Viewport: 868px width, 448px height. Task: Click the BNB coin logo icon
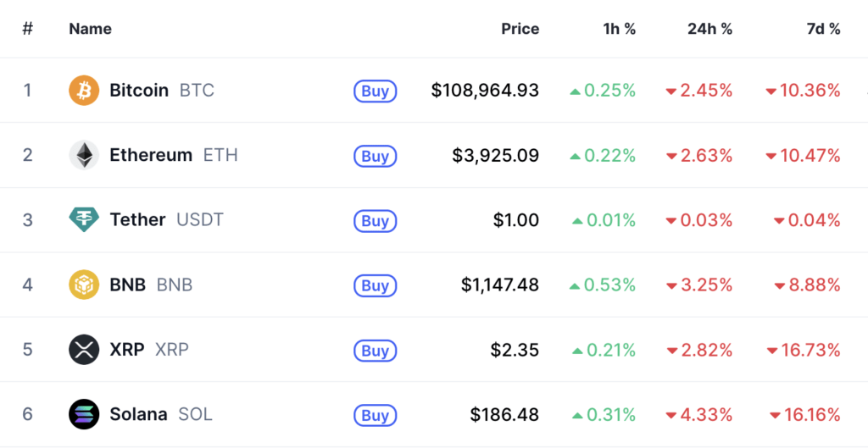[x=84, y=285]
